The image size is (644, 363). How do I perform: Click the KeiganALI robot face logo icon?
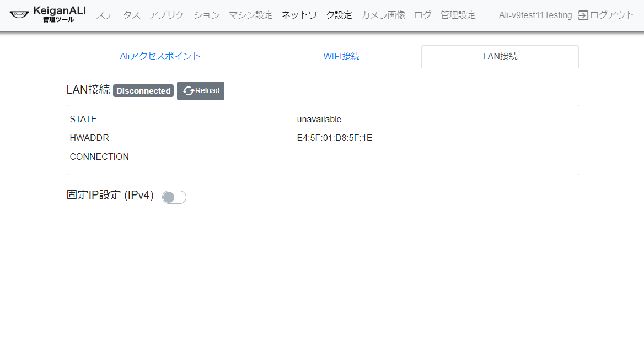(x=19, y=15)
